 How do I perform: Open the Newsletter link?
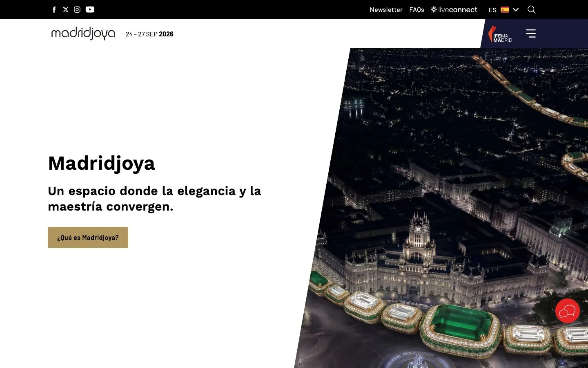point(386,9)
